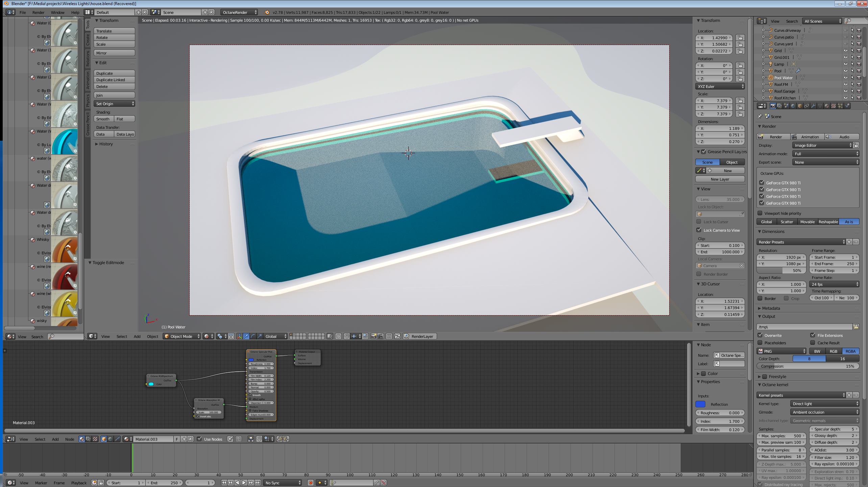Open the Material properties sphere icon

pos(827,106)
